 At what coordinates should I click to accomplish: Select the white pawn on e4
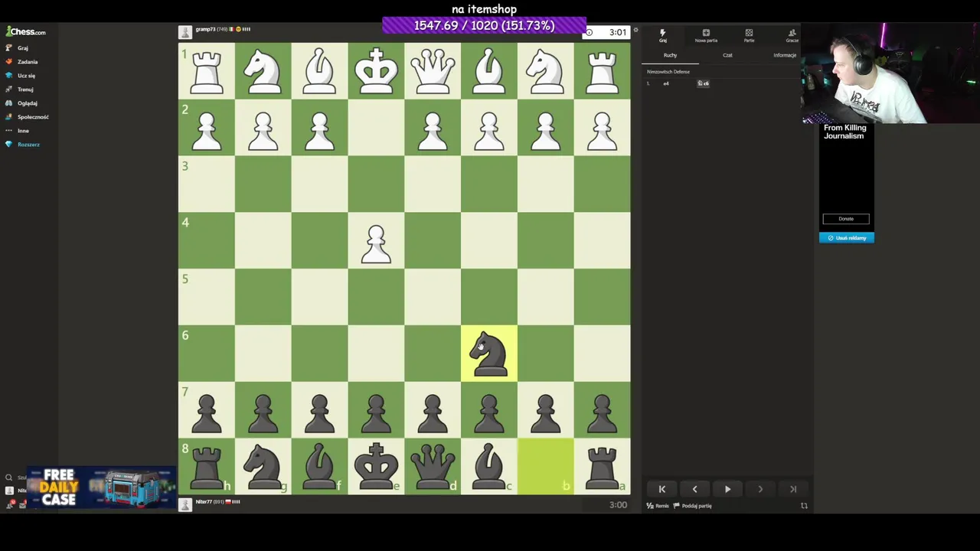[376, 241]
